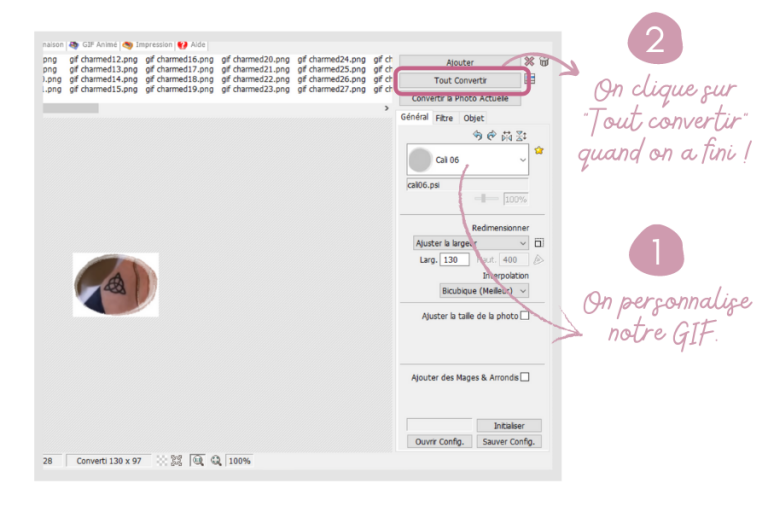Select file gif charmed13.png

(x=103, y=69)
